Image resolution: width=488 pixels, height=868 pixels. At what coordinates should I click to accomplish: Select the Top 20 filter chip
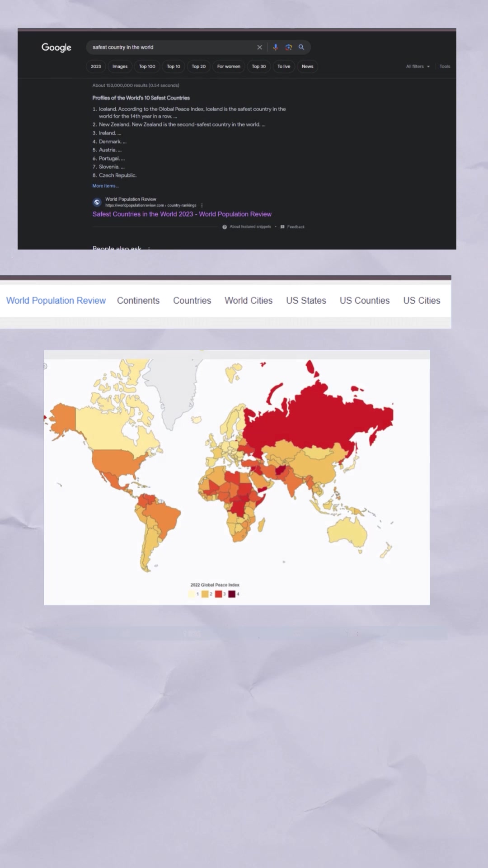pyautogui.click(x=198, y=66)
